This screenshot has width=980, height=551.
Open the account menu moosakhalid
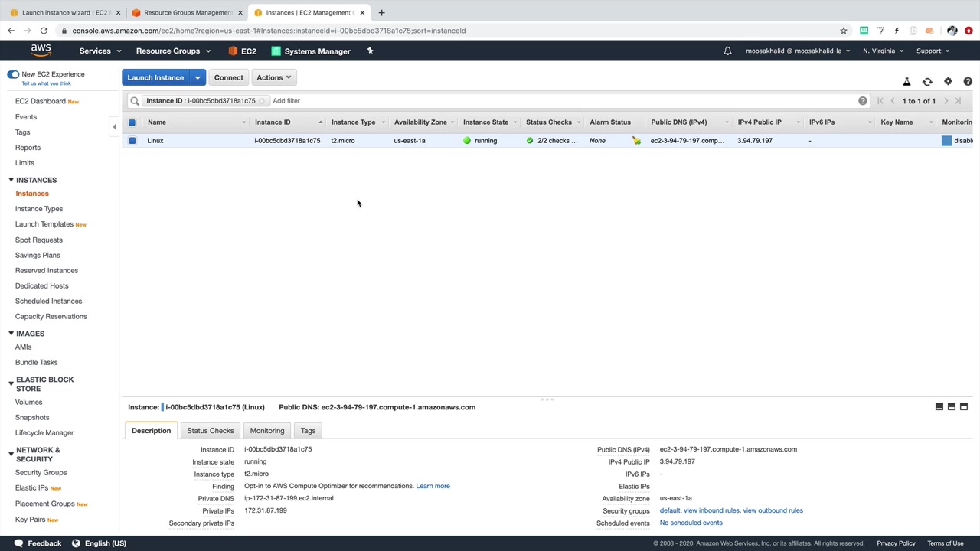tap(798, 51)
